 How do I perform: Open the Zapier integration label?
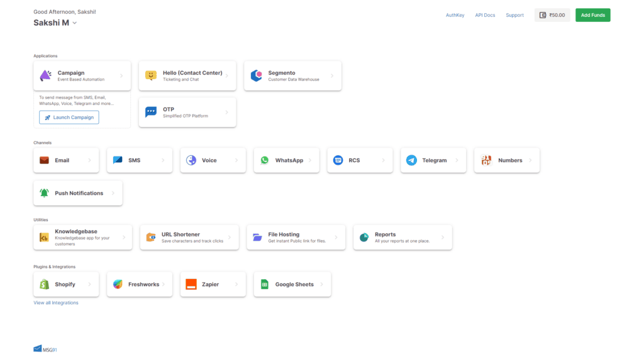(x=210, y=284)
